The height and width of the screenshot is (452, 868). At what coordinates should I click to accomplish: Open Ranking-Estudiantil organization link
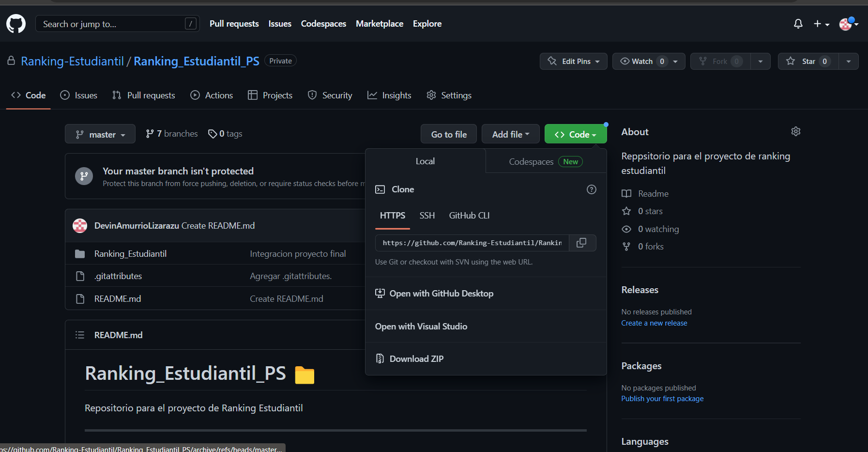pyautogui.click(x=73, y=61)
